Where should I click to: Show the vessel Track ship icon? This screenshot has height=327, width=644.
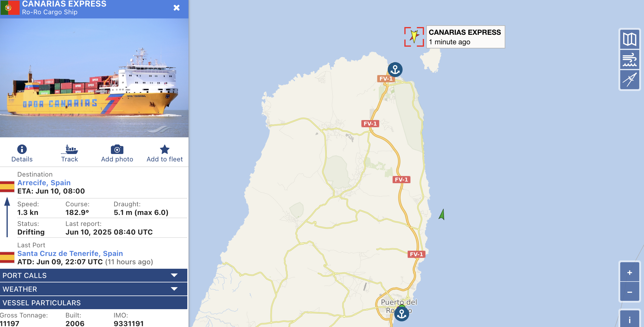70,149
